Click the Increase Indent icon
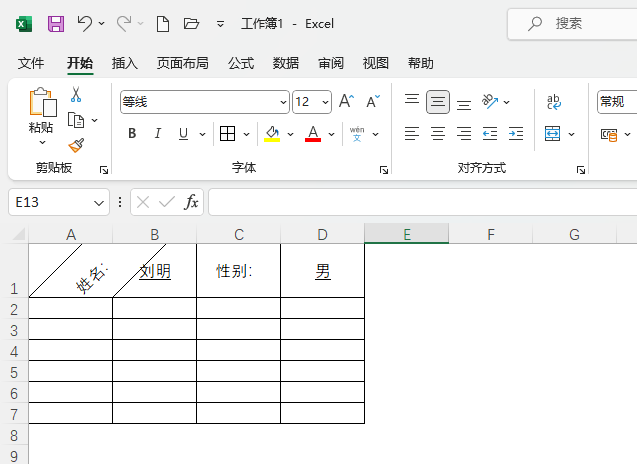The width and height of the screenshot is (637, 464). tap(516, 134)
